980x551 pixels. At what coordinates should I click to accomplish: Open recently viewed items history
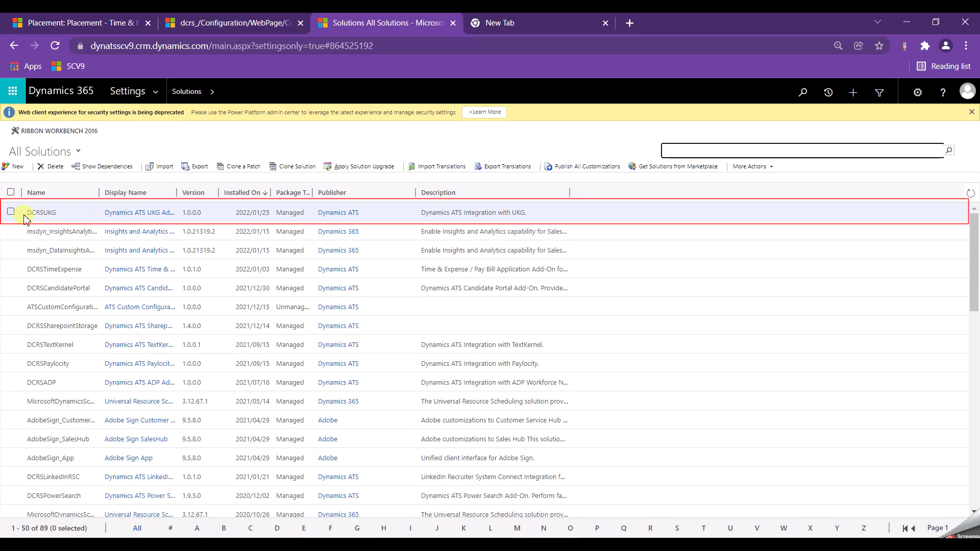pyautogui.click(x=828, y=92)
